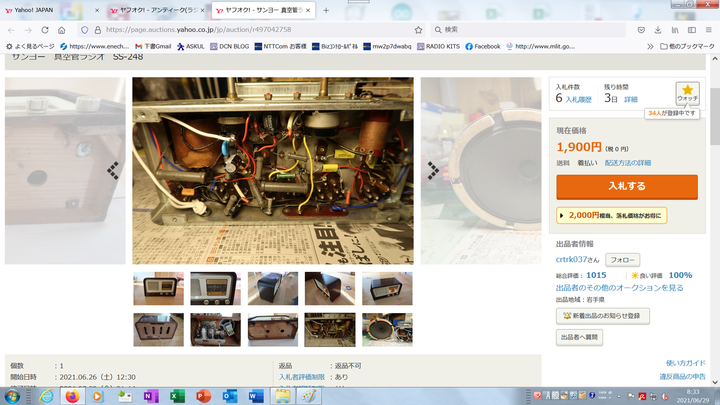Image resolution: width=720 pixels, height=405 pixels.
Task: Switch to the Yahoo! JAPAN tab
Action: point(50,10)
